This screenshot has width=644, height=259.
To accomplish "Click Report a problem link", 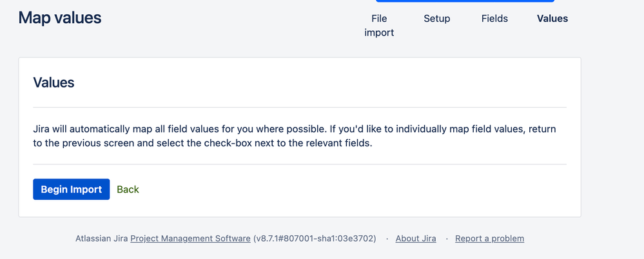I will 489,238.
